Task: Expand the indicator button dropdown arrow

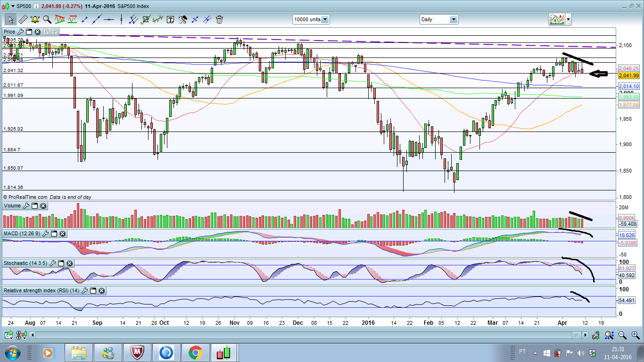Action: [x=568, y=19]
